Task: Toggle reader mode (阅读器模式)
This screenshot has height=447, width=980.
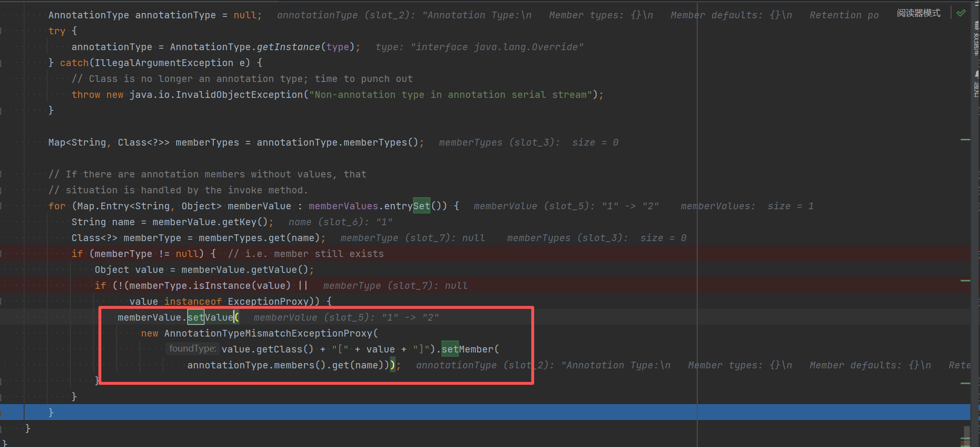Action: [918, 13]
